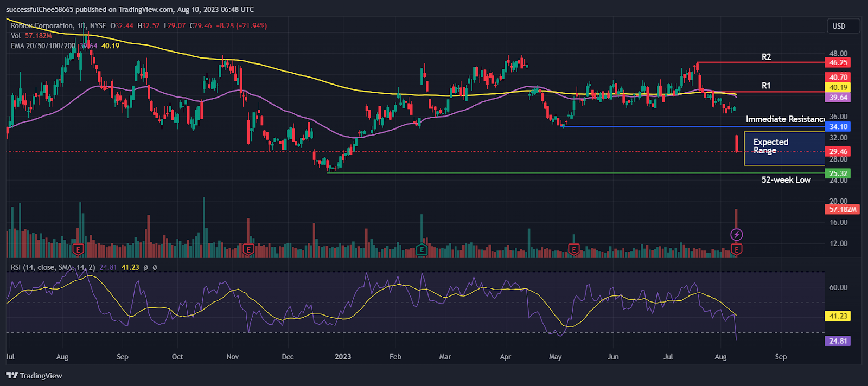The height and width of the screenshot is (386, 868).
Task: Select the blue immediate resistance horizontal line
Action: (x=694, y=127)
